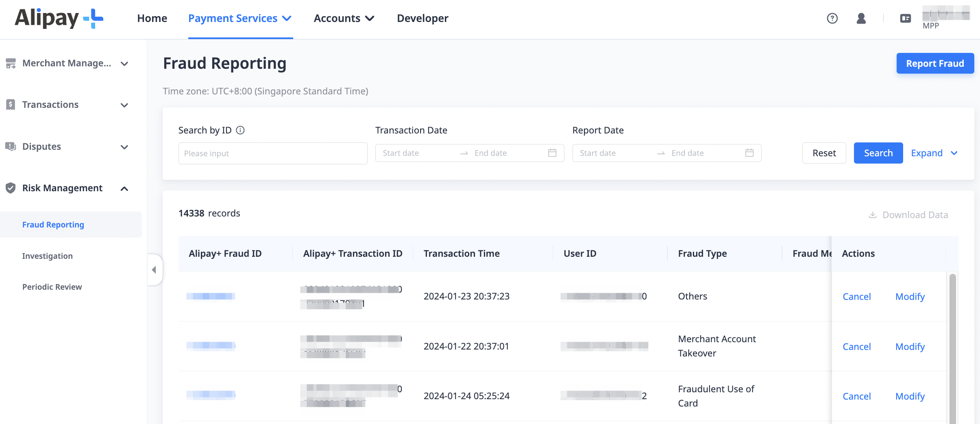Viewport: 980px width, 424px height.
Task: Click the info icon beside Search by ID
Action: pos(241,130)
